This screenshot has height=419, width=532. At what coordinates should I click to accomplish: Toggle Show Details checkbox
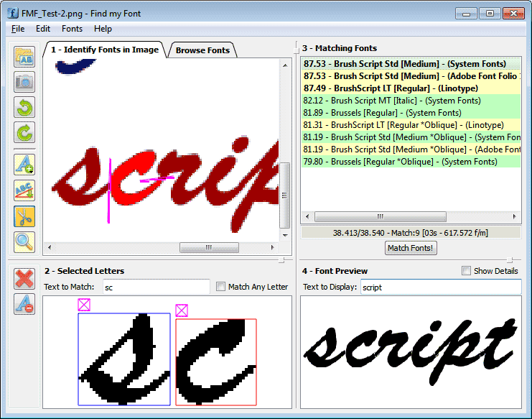pos(466,271)
